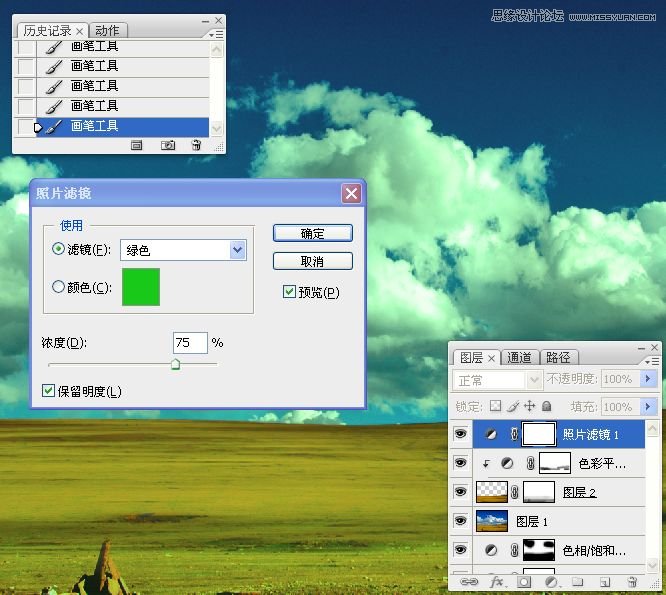This screenshot has width=666, height=595.
Task: Select the 颜色(C) radio button
Action: [x=58, y=287]
